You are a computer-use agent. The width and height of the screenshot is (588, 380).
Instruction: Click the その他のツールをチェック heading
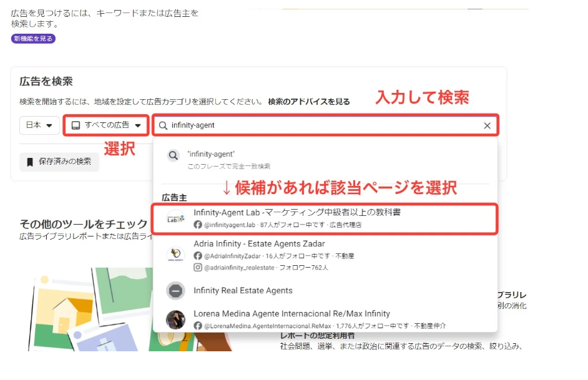click(83, 224)
